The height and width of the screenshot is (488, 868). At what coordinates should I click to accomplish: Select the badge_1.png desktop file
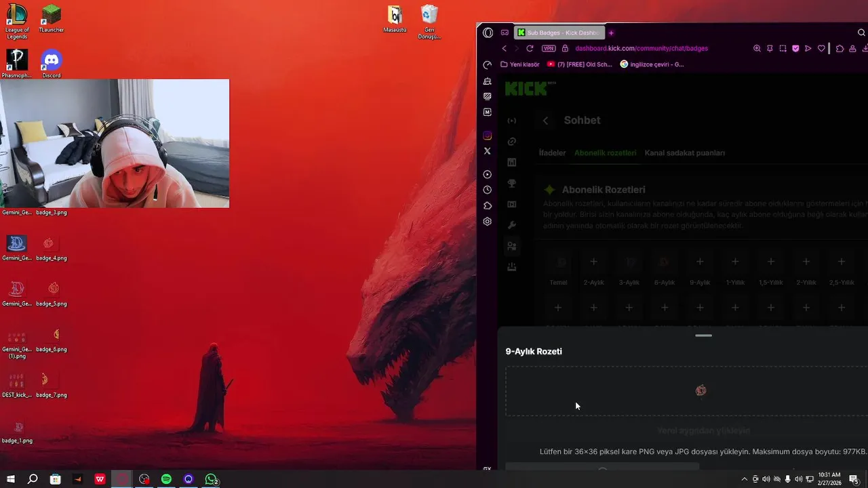17,431
